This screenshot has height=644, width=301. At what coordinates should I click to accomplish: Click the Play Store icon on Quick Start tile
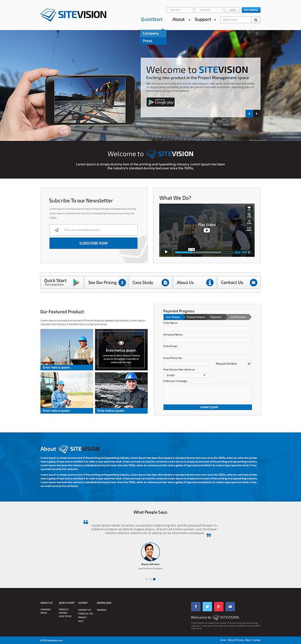coord(76,283)
